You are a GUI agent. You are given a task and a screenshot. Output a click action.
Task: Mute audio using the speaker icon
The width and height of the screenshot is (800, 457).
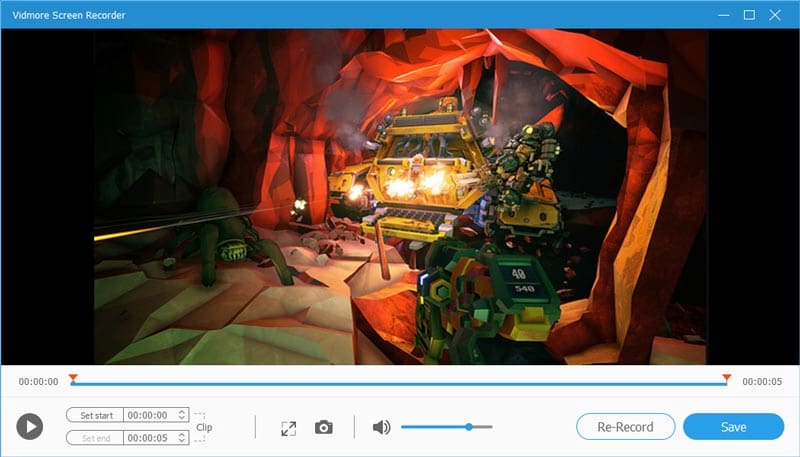pyautogui.click(x=381, y=427)
